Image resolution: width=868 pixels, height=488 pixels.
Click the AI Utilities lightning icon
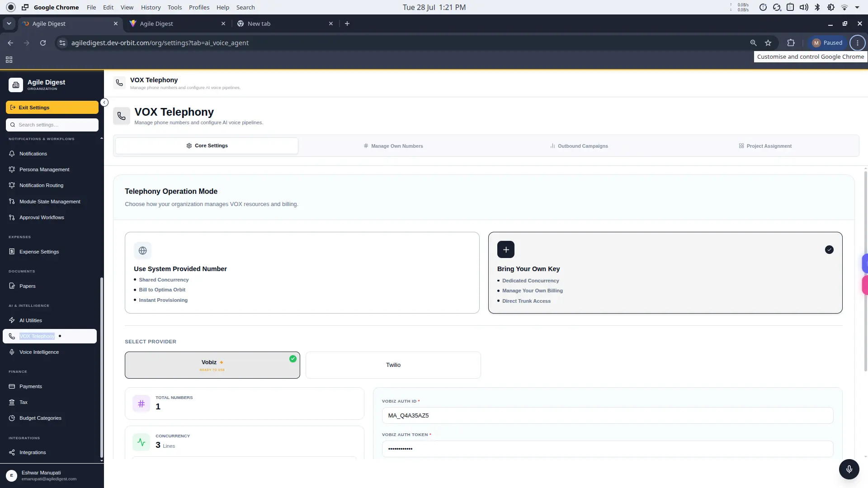(x=12, y=320)
